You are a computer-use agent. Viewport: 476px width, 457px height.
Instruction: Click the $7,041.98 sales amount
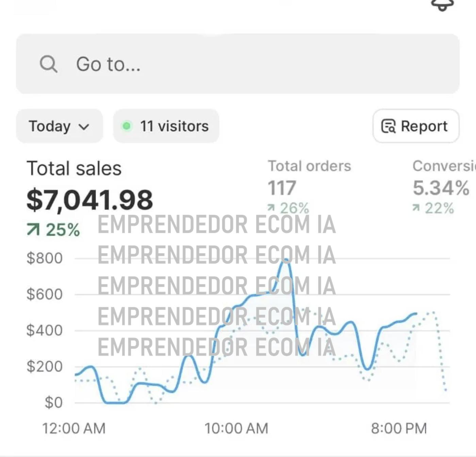pos(90,200)
